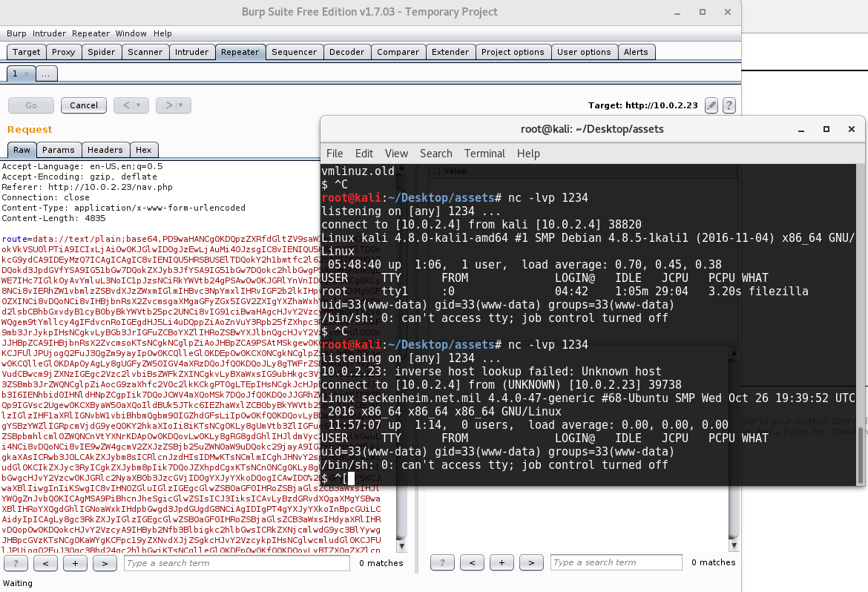Open the Scanner tab

click(145, 52)
